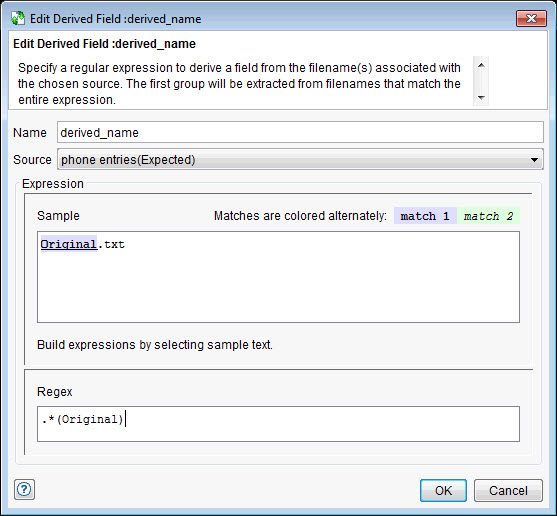Close the Edit Derived Field dialog
This screenshot has height=516, width=557.
531,18
